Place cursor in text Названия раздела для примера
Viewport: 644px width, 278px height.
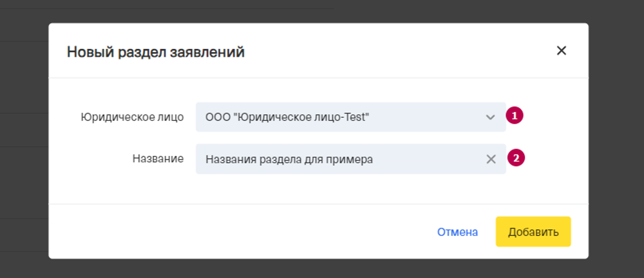(289, 159)
